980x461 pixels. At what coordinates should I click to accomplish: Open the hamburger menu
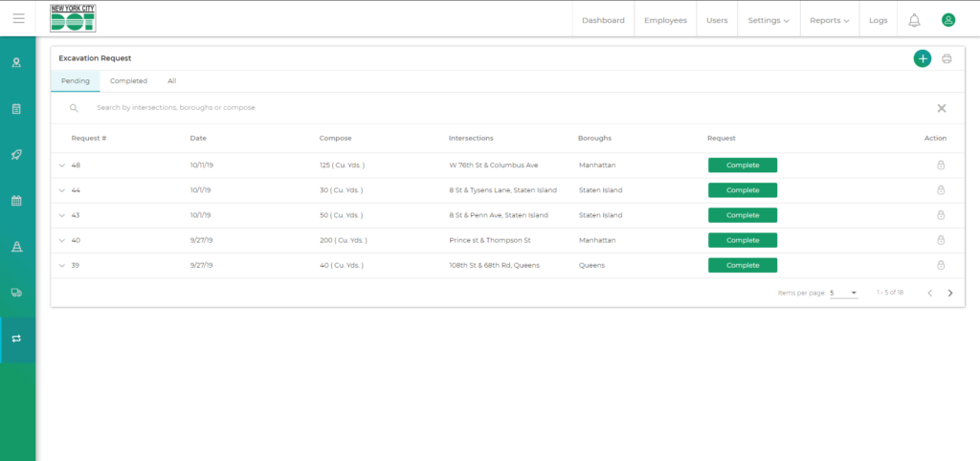tap(18, 18)
